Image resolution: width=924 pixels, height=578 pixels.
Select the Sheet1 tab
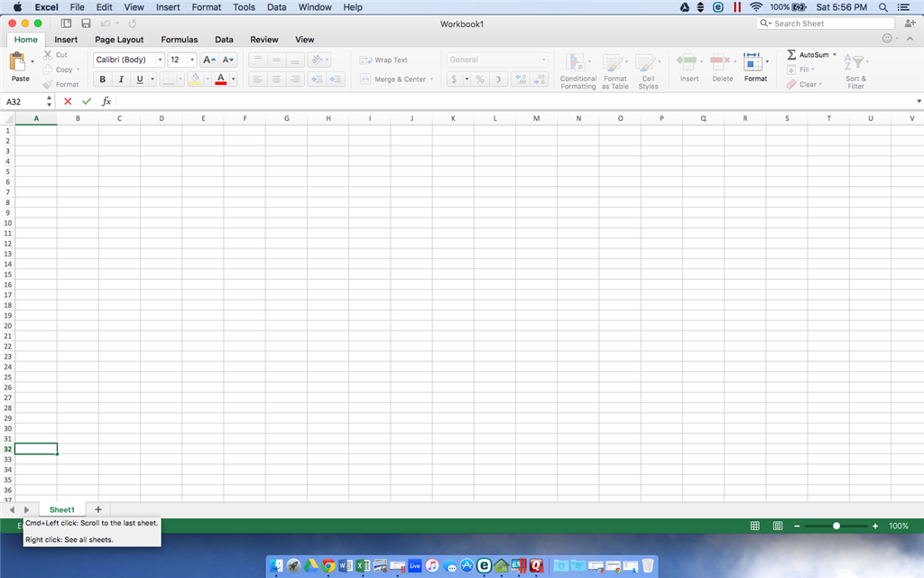pos(62,509)
